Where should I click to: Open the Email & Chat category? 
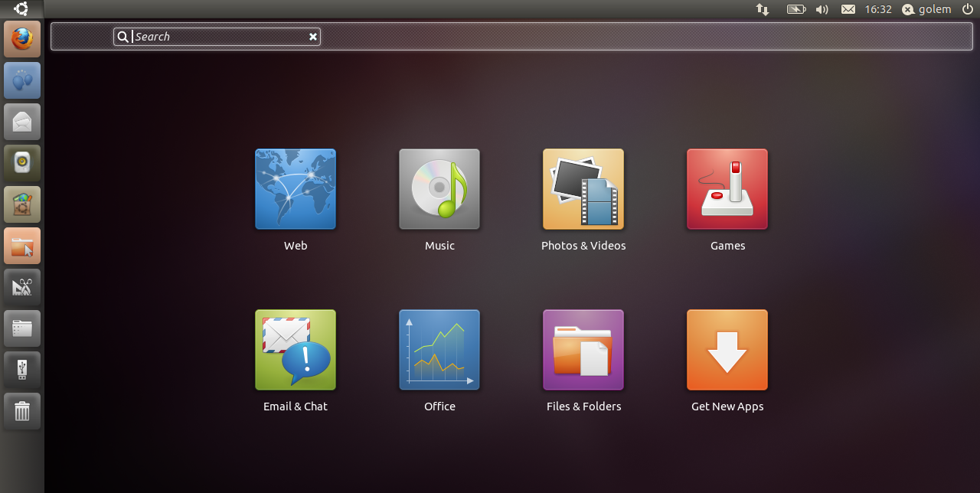pos(296,350)
